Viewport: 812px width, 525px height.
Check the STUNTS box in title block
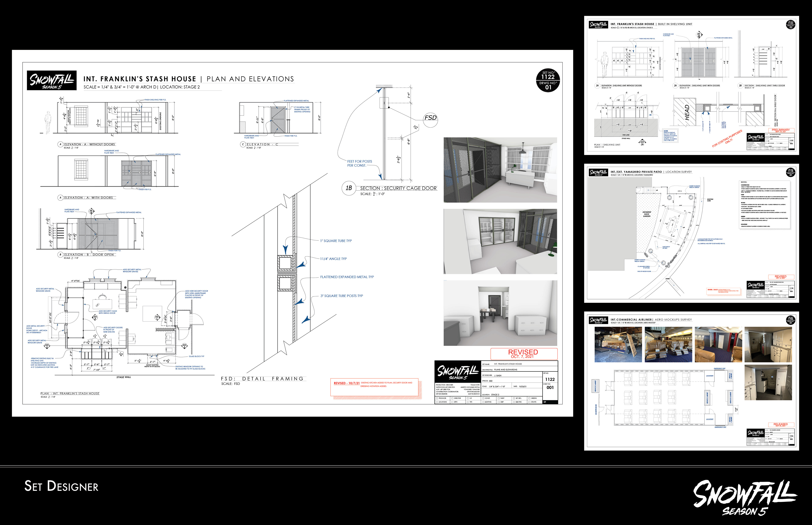(529, 402)
